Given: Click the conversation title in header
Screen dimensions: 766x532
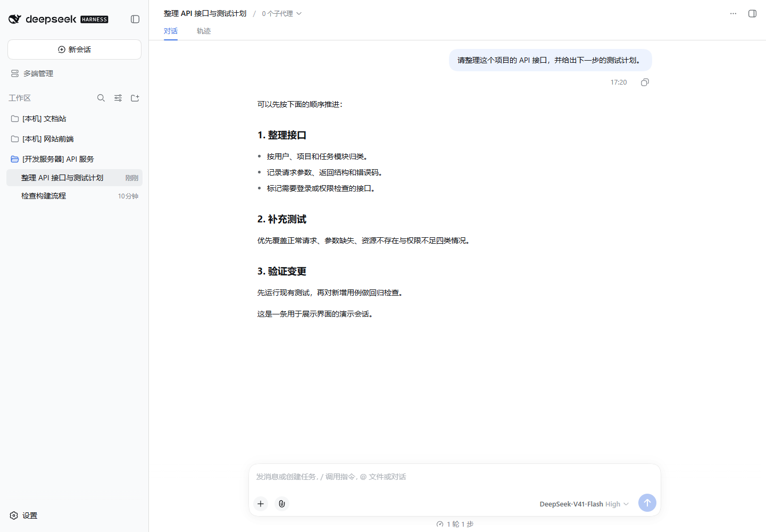Looking at the screenshot, I should pyautogui.click(x=205, y=13).
